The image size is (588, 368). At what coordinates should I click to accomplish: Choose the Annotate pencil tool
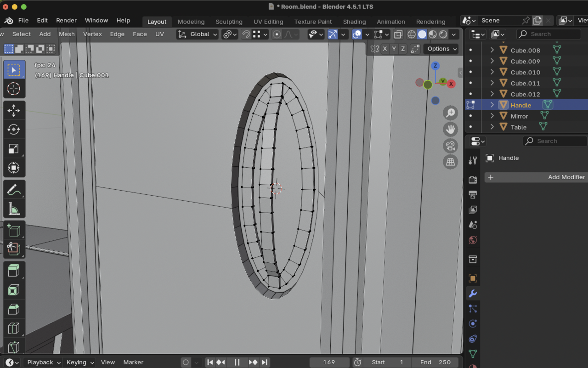(x=14, y=189)
